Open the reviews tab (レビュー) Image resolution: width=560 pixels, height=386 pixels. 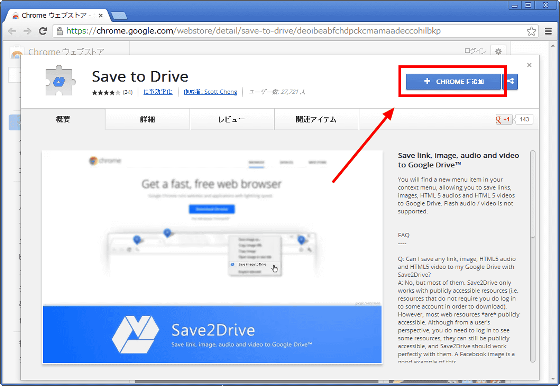(x=232, y=119)
